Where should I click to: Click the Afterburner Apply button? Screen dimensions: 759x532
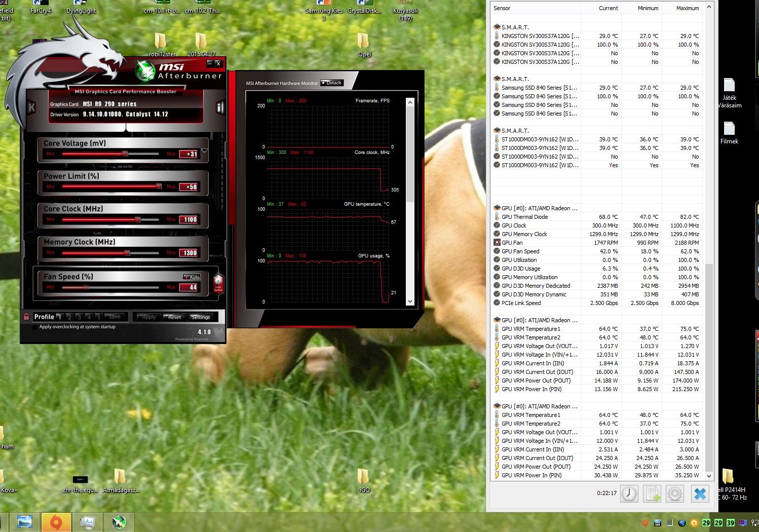148,317
